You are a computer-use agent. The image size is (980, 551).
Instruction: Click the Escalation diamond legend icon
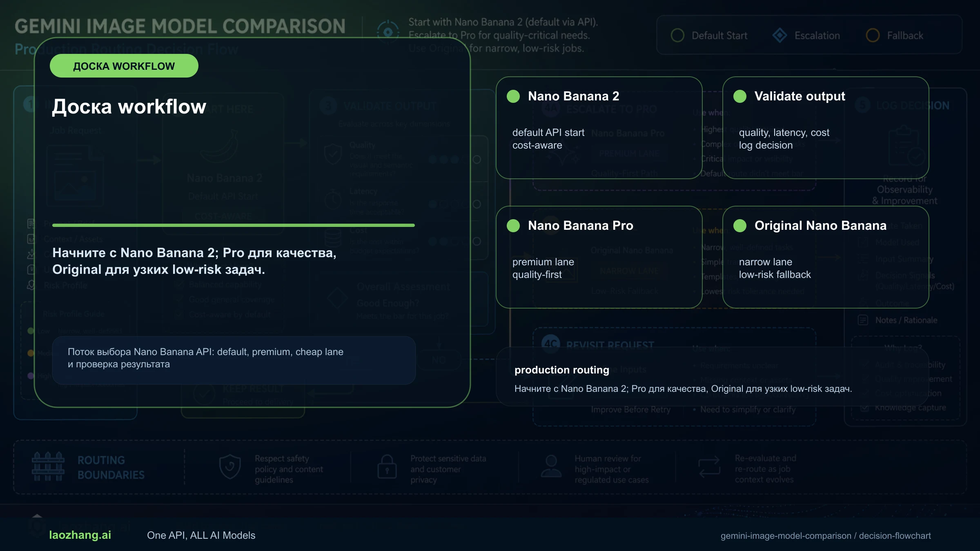tap(780, 36)
